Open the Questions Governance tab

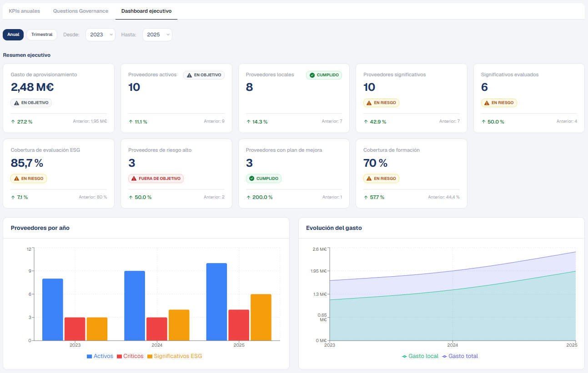click(80, 11)
